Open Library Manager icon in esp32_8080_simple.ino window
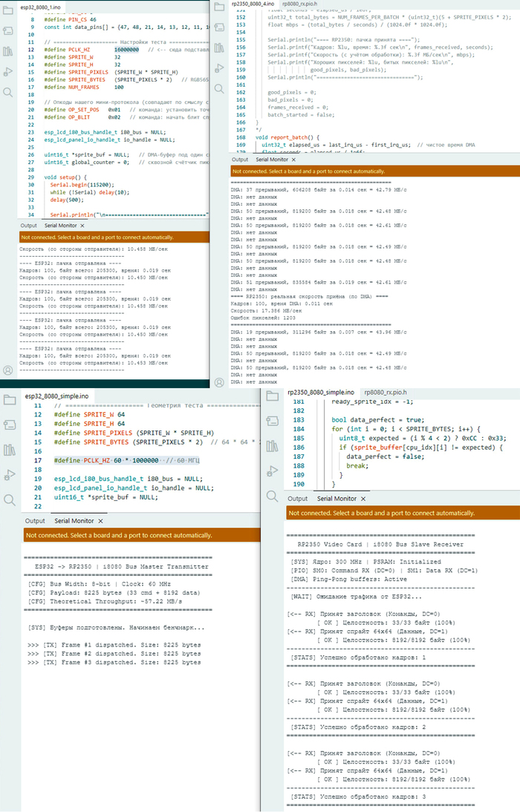The height and width of the screenshot is (812, 520). [10, 450]
